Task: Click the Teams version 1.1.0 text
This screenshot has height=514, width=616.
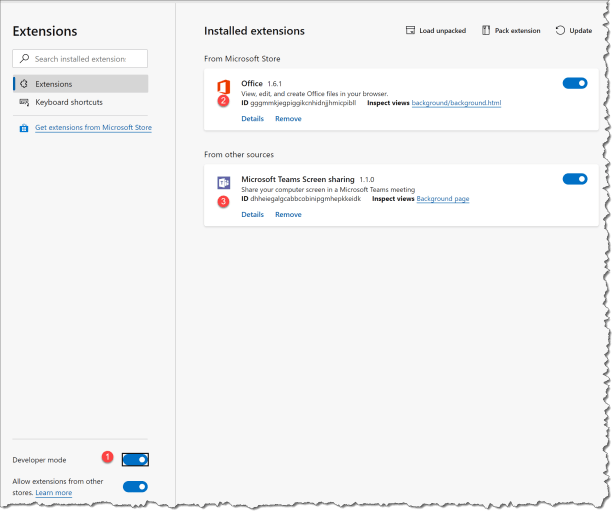Action: (x=367, y=180)
